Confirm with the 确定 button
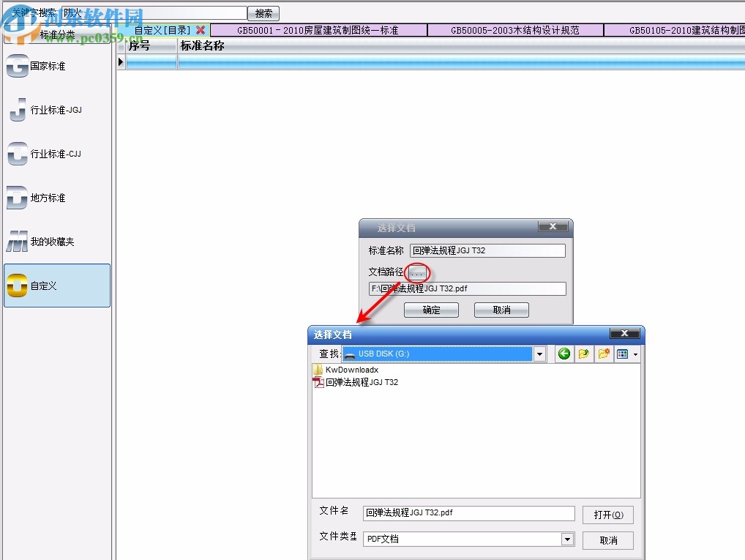745x560 pixels. click(x=431, y=310)
